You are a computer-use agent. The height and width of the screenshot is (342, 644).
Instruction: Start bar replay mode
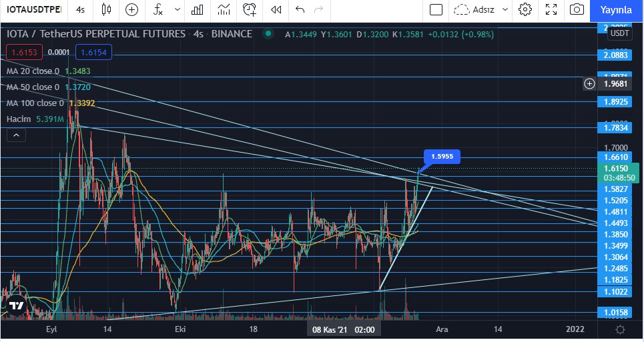(x=276, y=9)
